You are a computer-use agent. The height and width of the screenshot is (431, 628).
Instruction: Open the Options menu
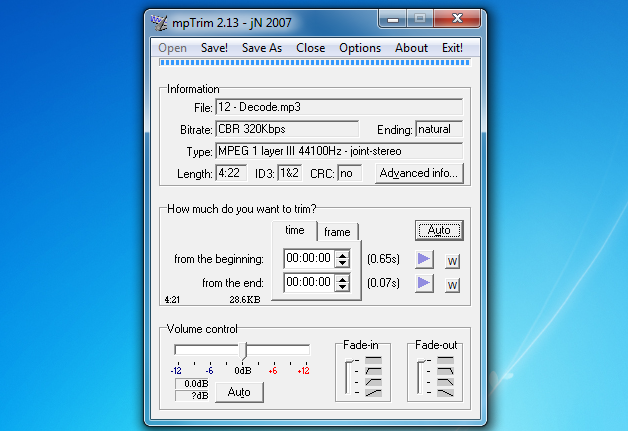(360, 48)
